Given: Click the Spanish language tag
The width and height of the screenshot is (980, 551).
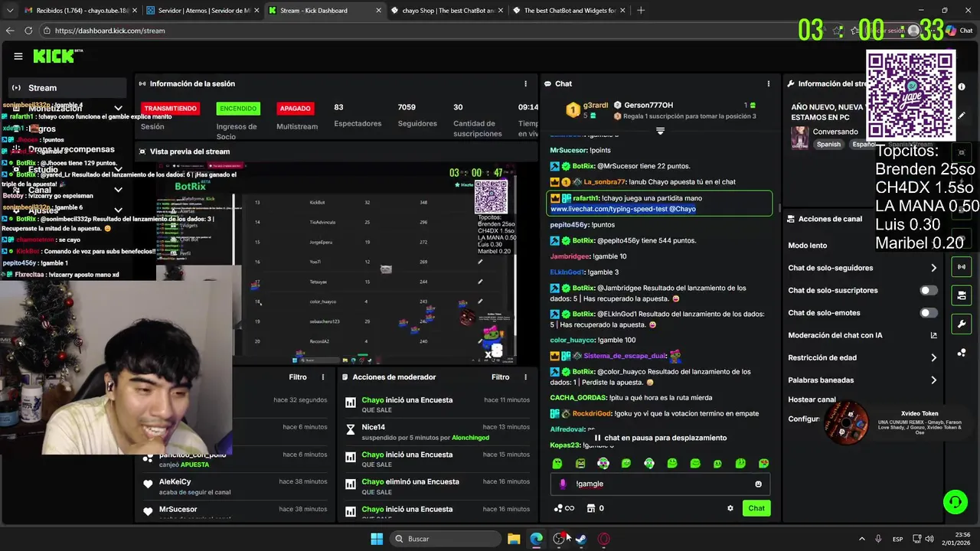Looking at the screenshot, I should 828,144.
